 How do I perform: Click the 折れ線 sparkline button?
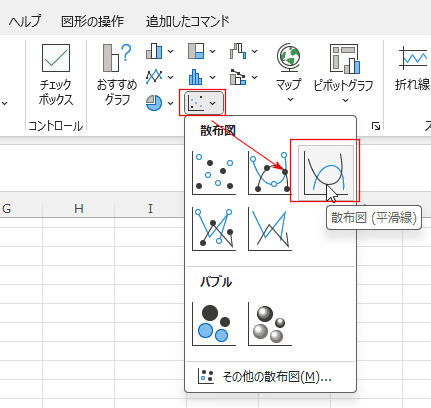413,69
